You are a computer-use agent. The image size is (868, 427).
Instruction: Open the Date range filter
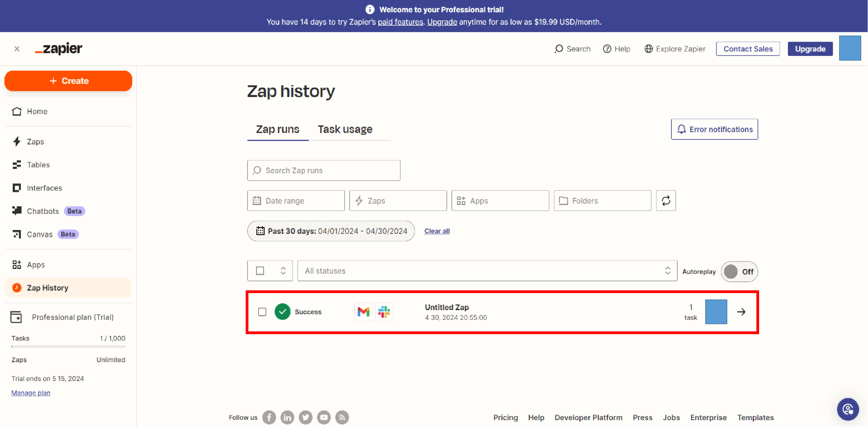[296, 201]
